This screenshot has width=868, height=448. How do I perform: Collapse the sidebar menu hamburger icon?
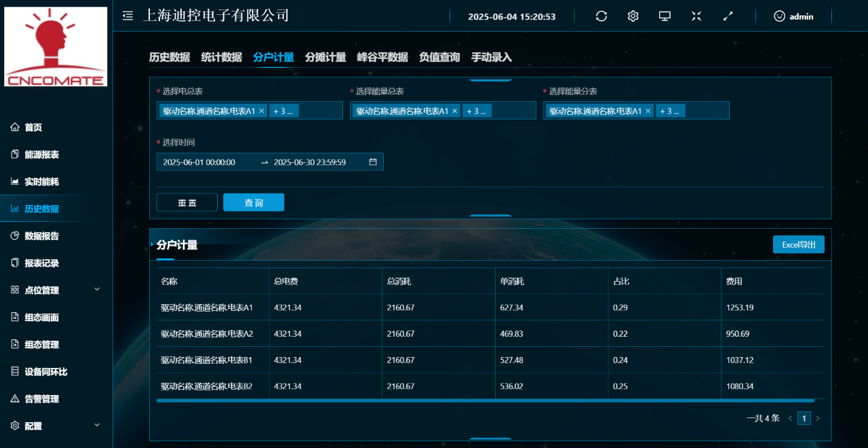[x=127, y=16]
